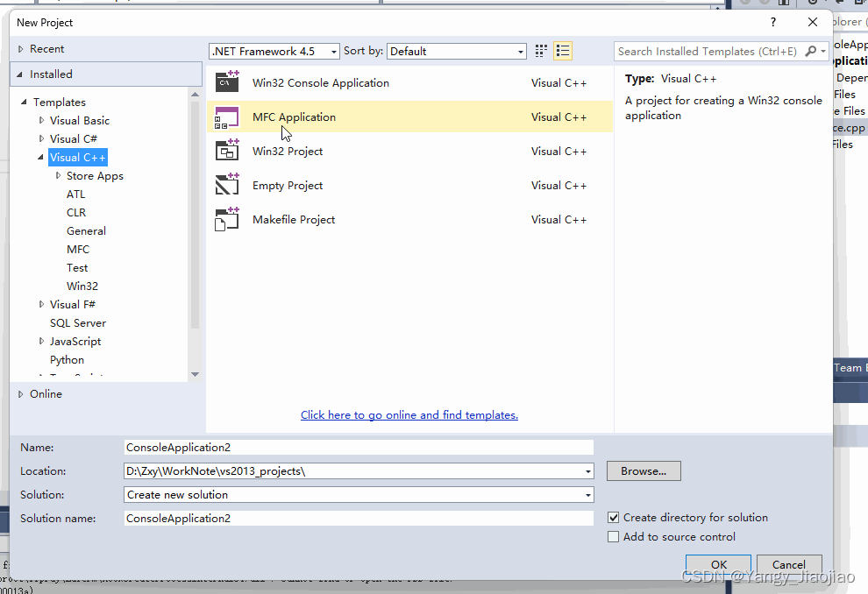Screen dimensions: 868x594
Task: Select the Empty Project template icon
Action: (227, 185)
